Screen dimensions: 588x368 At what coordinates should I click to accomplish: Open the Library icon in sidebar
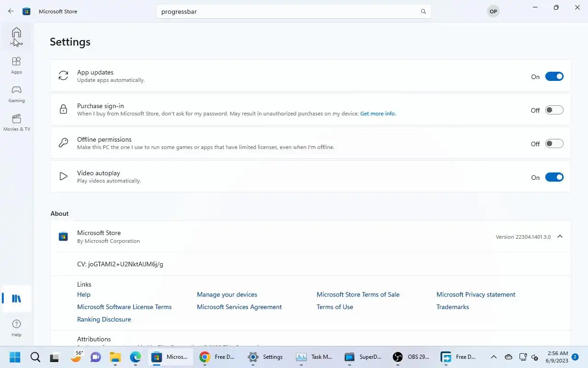tap(17, 299)
